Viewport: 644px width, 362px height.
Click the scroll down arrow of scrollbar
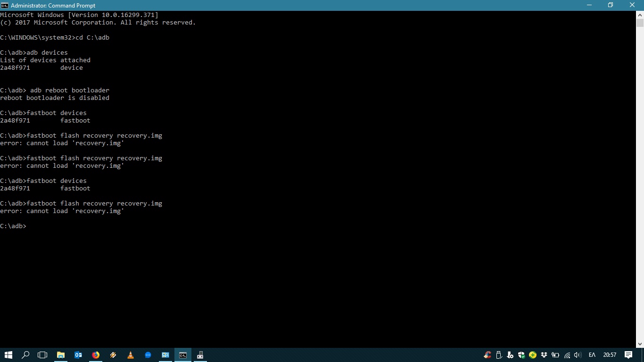coord(640,344)
